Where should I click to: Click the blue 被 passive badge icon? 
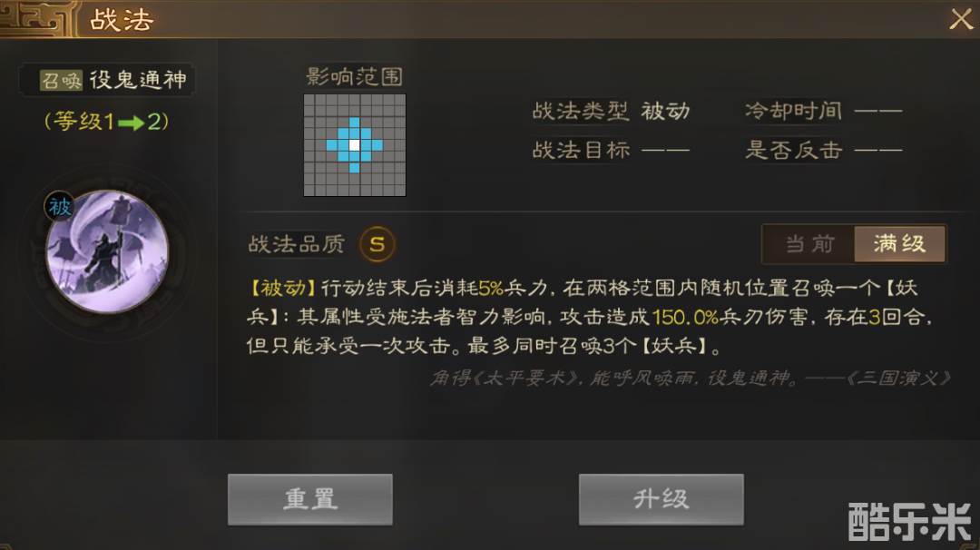coord(59,206)
